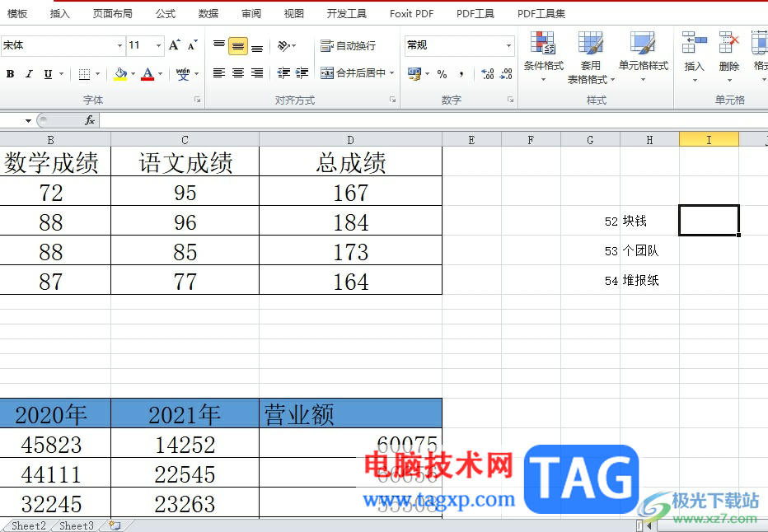
Task: Click the accounting number format icon
Action: point(414,74)
